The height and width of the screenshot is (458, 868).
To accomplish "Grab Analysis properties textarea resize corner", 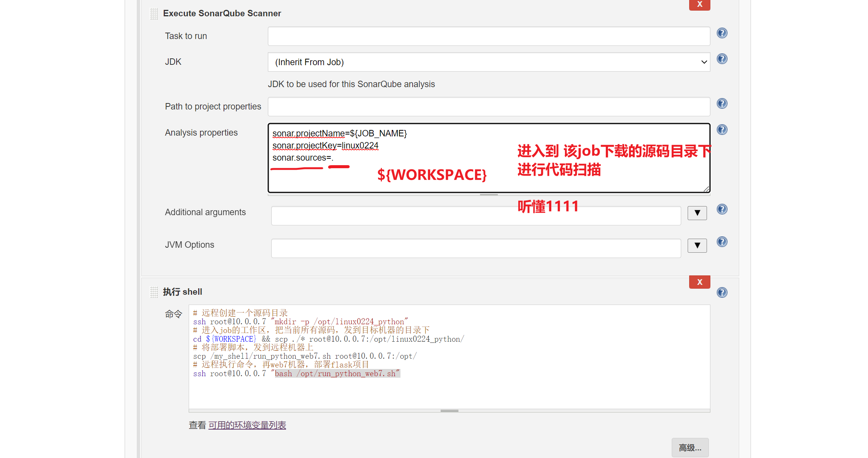I will [706, 189].
